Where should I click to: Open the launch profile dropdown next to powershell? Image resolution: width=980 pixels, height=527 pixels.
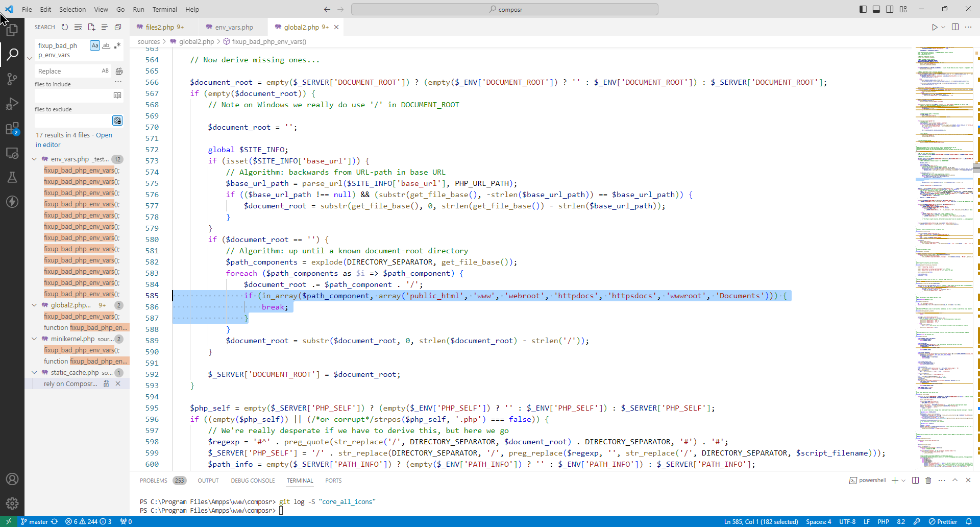(x=903, y=481)
